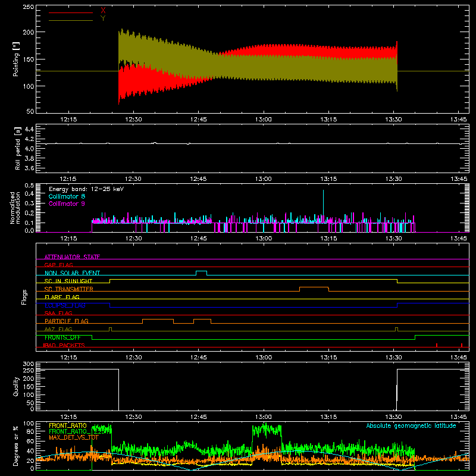Click the blue ECLIPSE_FLAG label

65,305
